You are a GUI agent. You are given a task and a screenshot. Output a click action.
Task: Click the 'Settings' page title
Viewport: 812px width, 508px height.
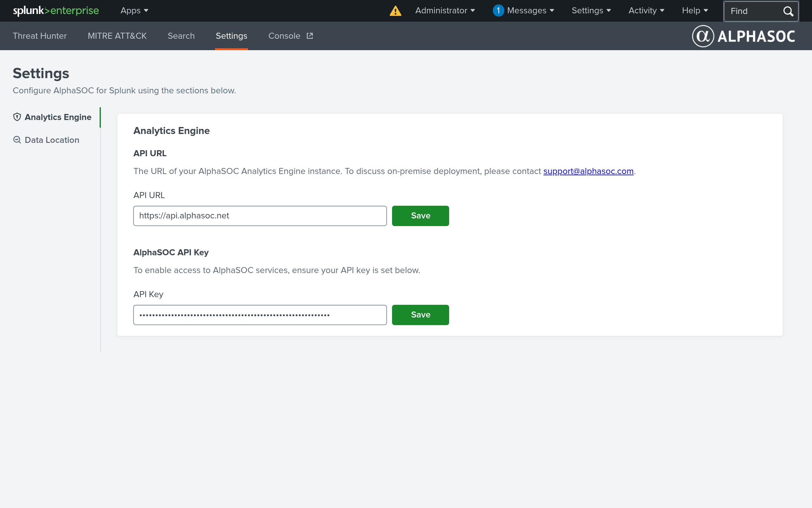[41, 74]
